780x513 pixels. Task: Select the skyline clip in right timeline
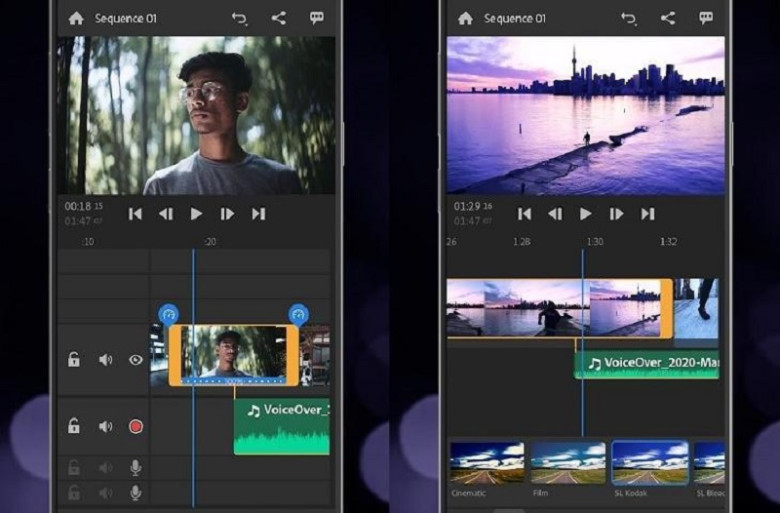[560, 308]
